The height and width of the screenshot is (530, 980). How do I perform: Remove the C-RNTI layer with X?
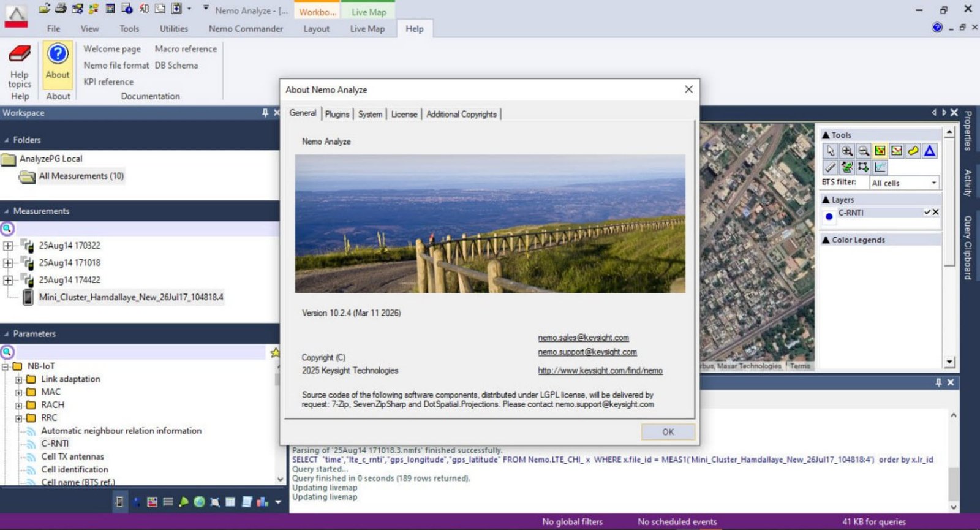tap(935, 212)
